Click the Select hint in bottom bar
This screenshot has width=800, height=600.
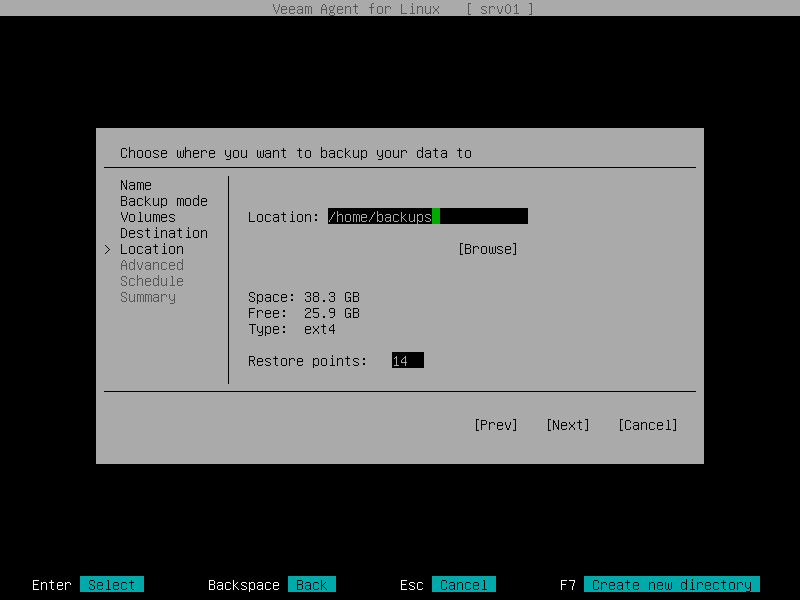tap(112, 585)
